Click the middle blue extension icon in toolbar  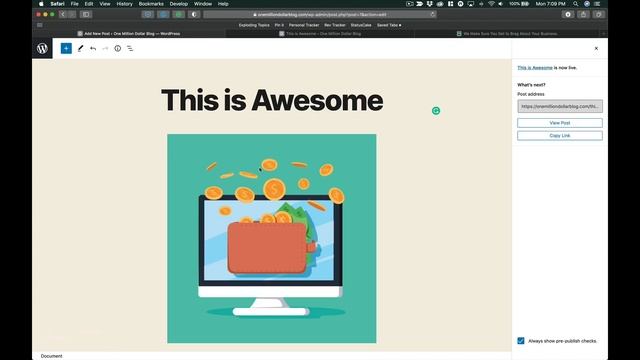click(x=163, y=14)
